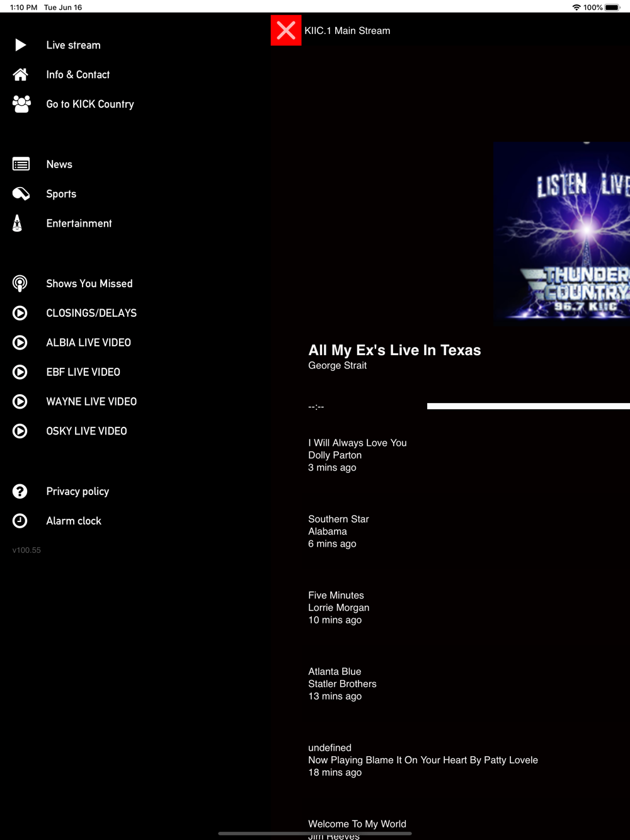Click the OSKY LIVE VIDEO play-circle icon
Viewport: 630px width, 840px height.
pos(20,431)
